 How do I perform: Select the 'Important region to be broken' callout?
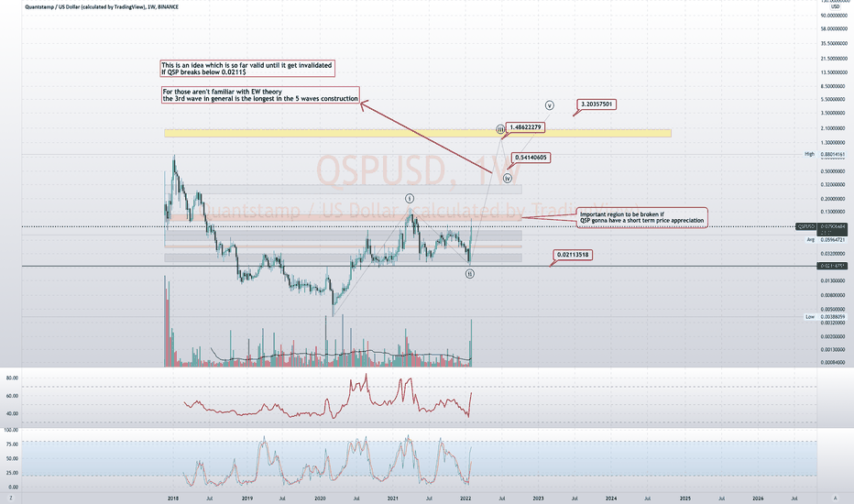click(x=642, y=217)
